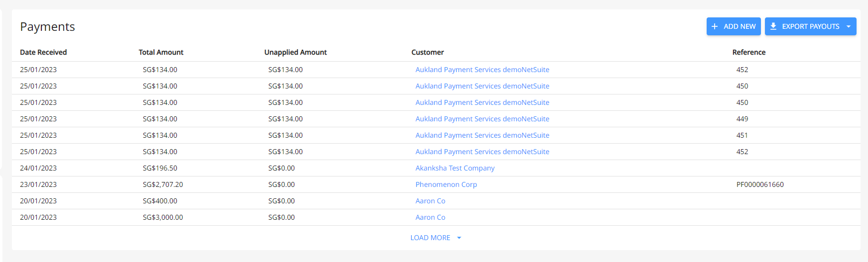
Task: Click unapplied SG$0.00 in Akanksha row
Action: point(281,168)
